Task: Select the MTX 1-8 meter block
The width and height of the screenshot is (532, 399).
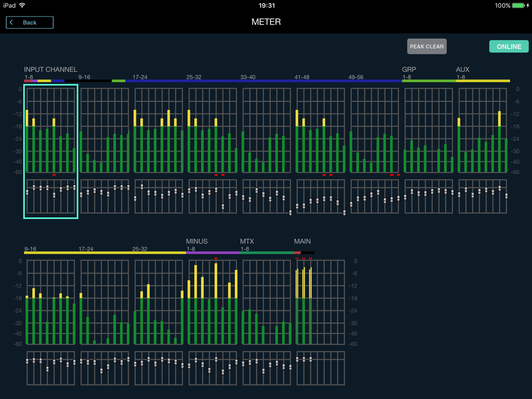Action: (267, 302)
